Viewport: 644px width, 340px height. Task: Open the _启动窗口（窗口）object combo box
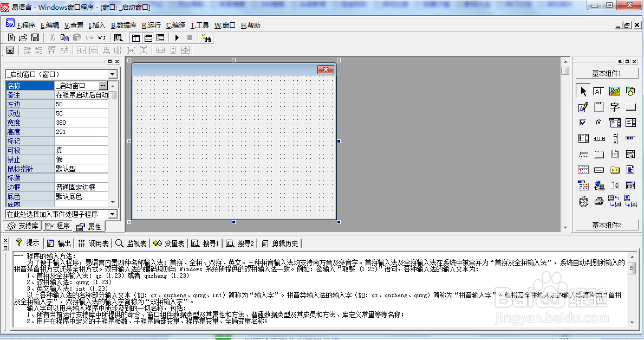[61, 74]
